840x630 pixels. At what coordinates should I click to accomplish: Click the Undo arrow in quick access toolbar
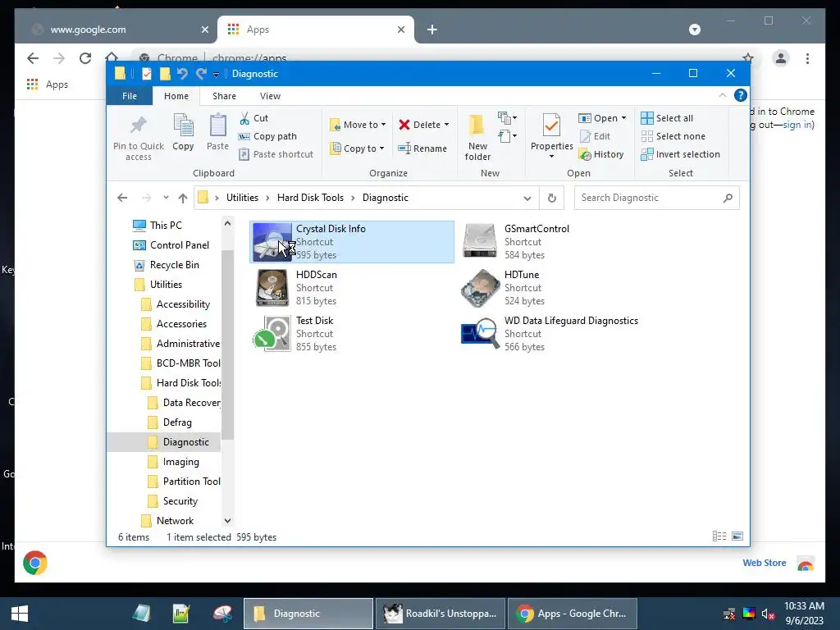(x=182, y=73)
